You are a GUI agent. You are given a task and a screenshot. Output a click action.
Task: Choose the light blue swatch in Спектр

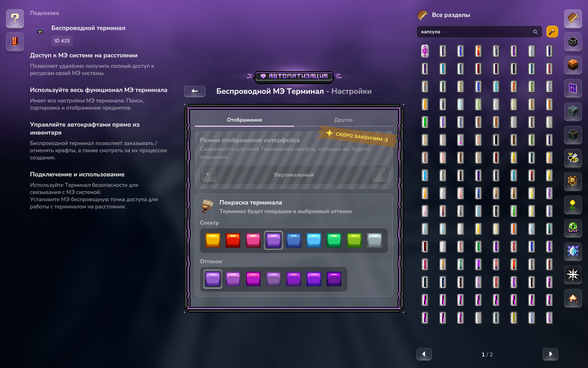click(314, 240)
